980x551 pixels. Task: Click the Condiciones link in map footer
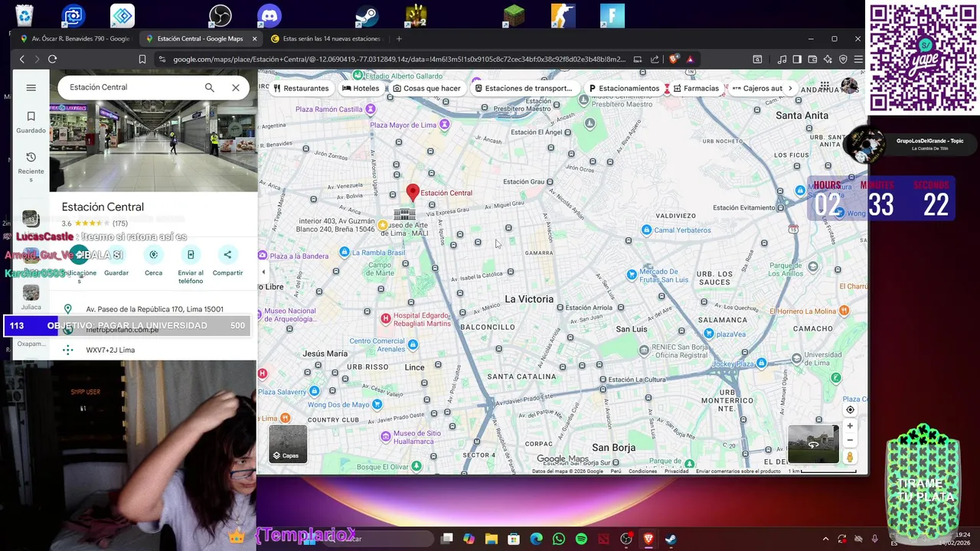(x=642, y=471)
